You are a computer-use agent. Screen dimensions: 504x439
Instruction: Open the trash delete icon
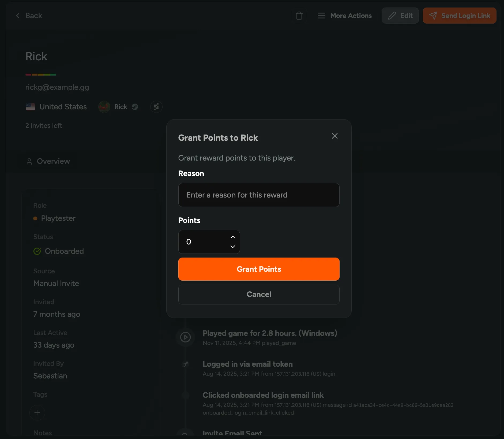coord(299,16)
